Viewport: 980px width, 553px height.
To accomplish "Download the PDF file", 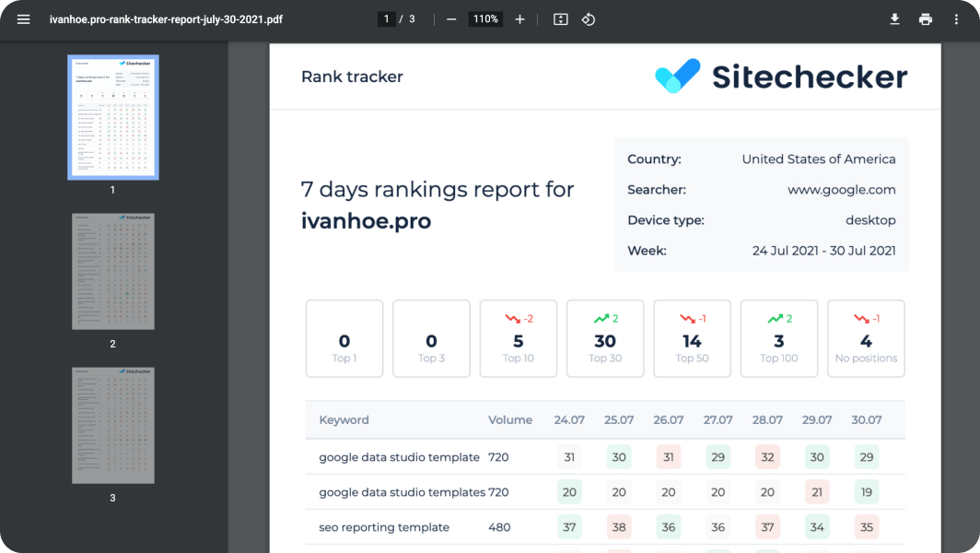I will click(894, 19).
